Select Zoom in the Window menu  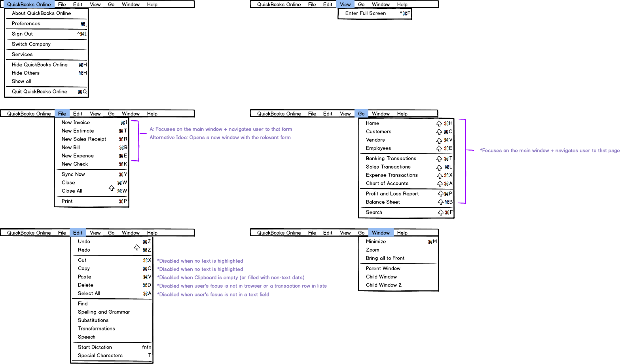[398, 250]
